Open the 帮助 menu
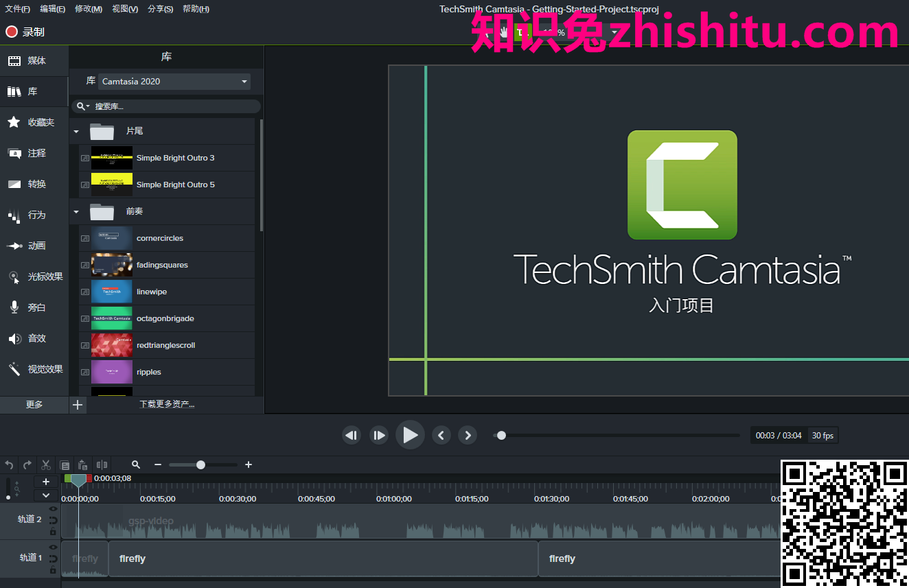Viewport: 909px width, 588px height. (196, 9)
